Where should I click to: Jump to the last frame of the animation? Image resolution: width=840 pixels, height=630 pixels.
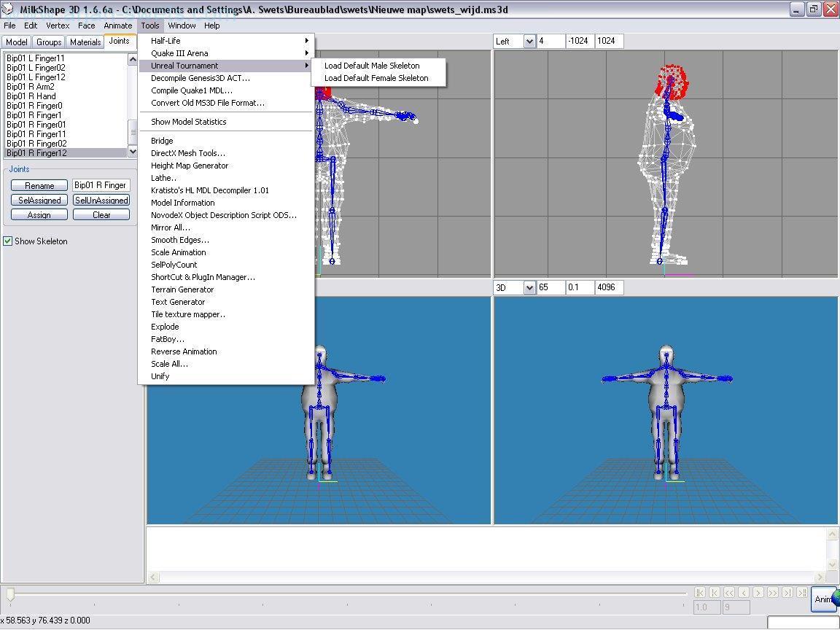(x=801, y=592)
